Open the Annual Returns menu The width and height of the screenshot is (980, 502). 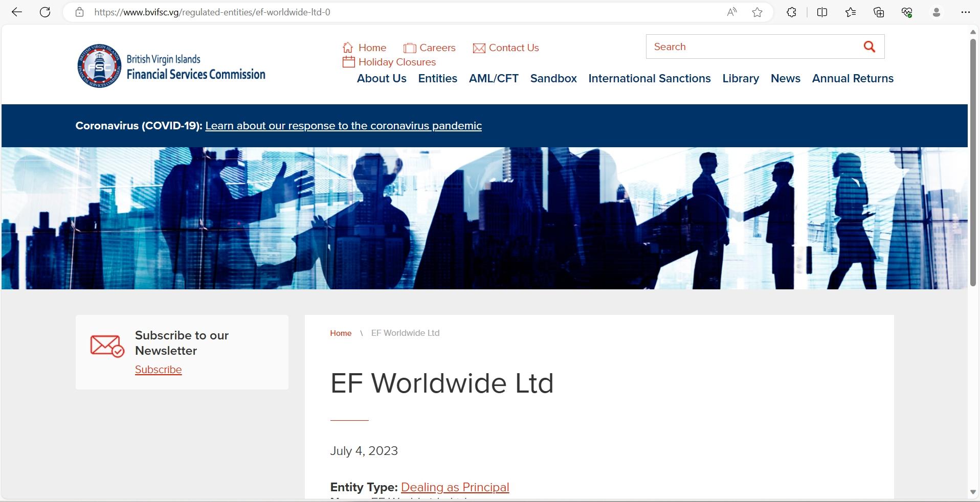tap(853, 79)
